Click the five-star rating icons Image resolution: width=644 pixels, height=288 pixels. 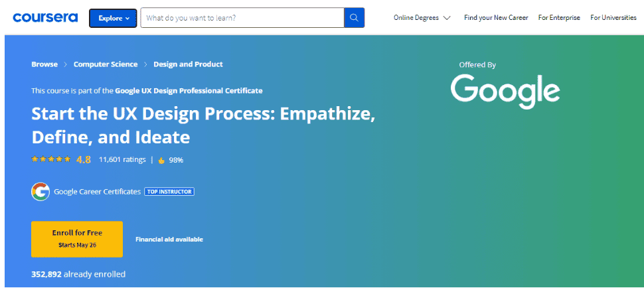click(51, 159)
